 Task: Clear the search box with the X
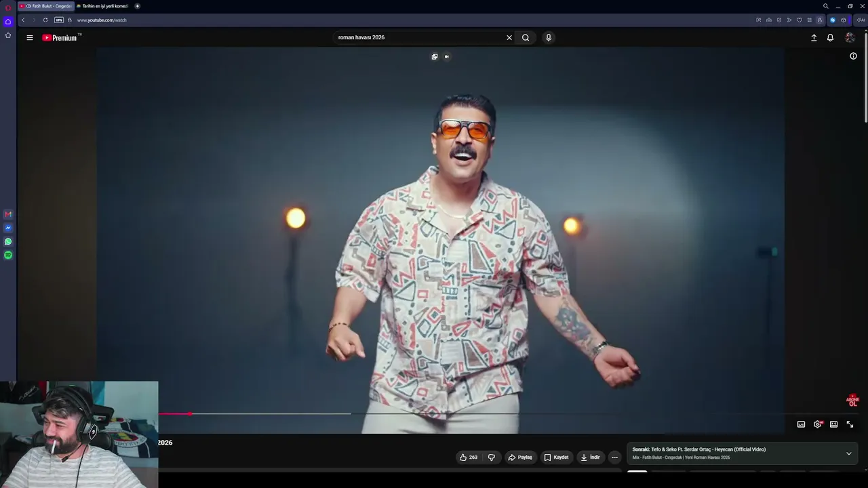pos(509,38)
